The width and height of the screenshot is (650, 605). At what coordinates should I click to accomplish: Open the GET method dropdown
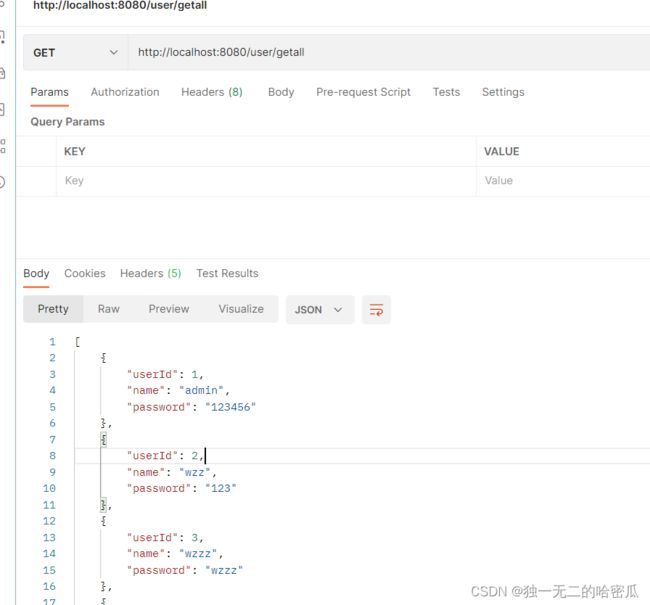(75, 52)
